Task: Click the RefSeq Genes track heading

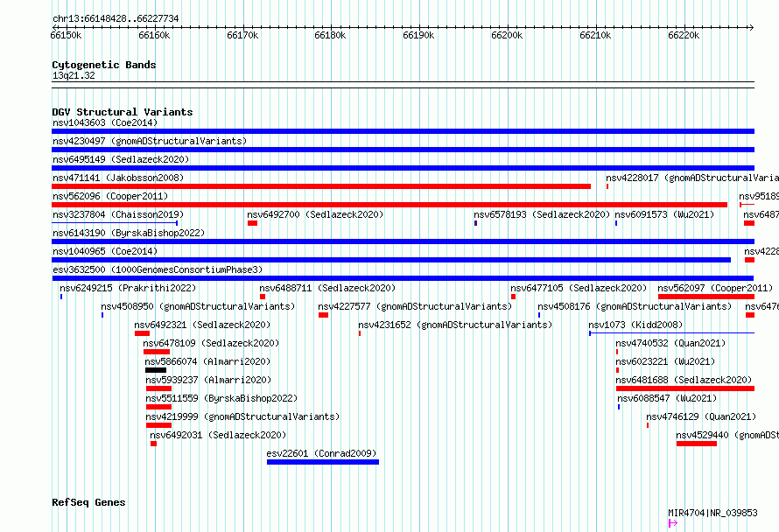Action: tap(88, 502)
